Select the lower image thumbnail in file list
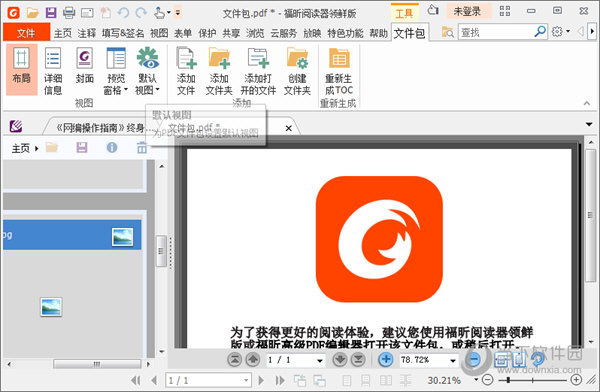This screenshot has width=600, height=392. click(x=51, y=307)
